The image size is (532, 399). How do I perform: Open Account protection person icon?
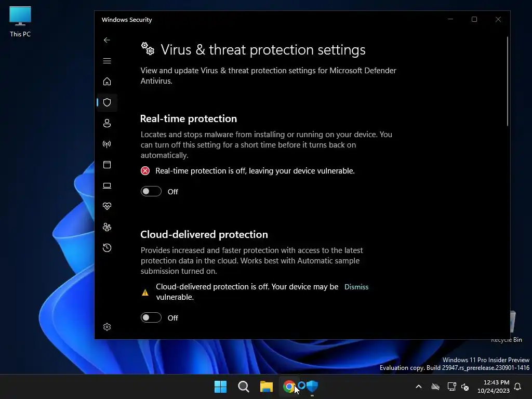click(x=107, y=123)
